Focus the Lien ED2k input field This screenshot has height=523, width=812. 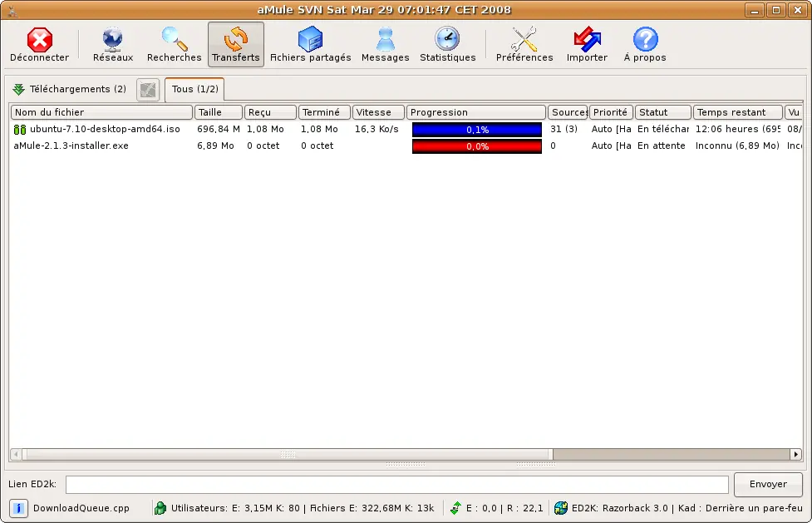pos(397,485)
